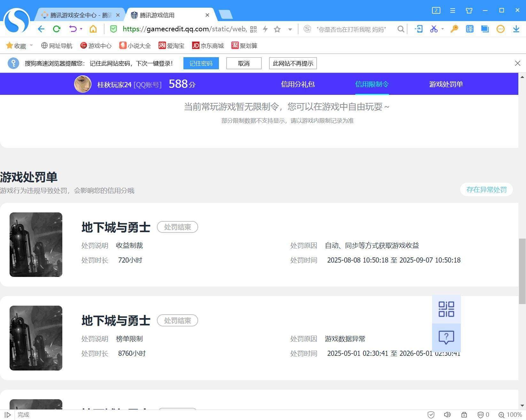
Task: Click the green security shield icon
Action: [113, 29]
